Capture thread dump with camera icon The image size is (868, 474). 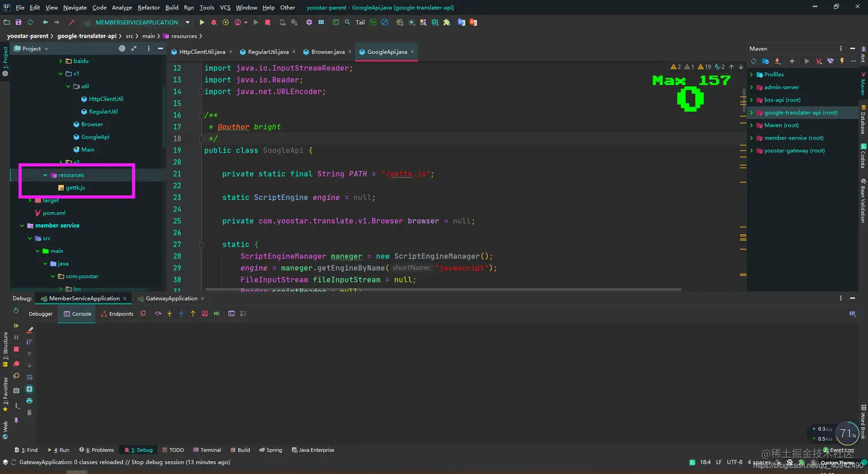[x=16, y=391]
